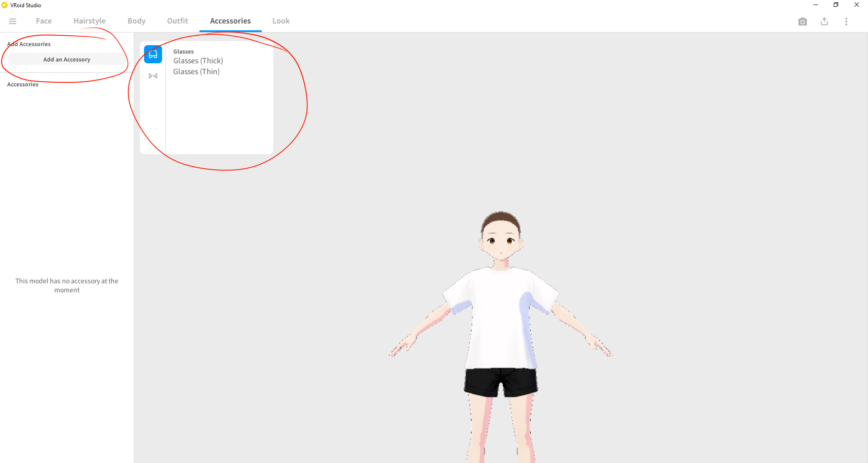Image resolution: width=868 pixels, height=463 pixels.
Task: Choose Glasses (Thick) from the list
Action: coord(198,61)
